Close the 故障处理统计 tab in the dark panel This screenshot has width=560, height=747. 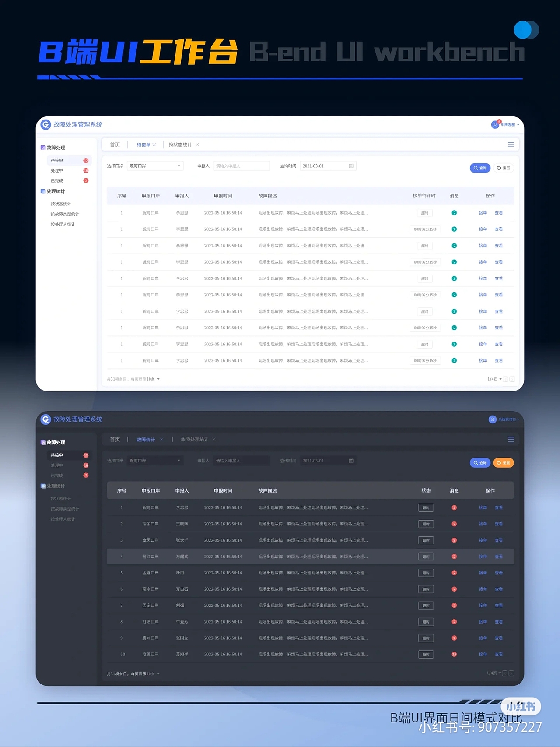tap(214, 439)
